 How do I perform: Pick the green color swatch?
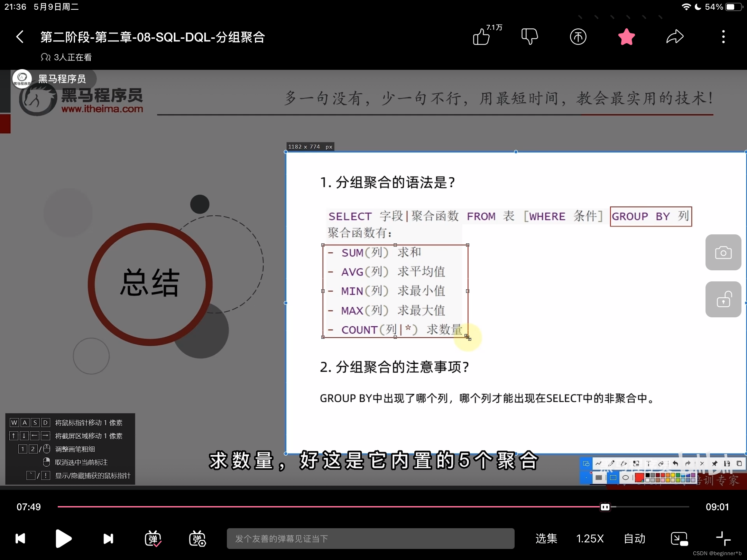(x=678, y=475)
